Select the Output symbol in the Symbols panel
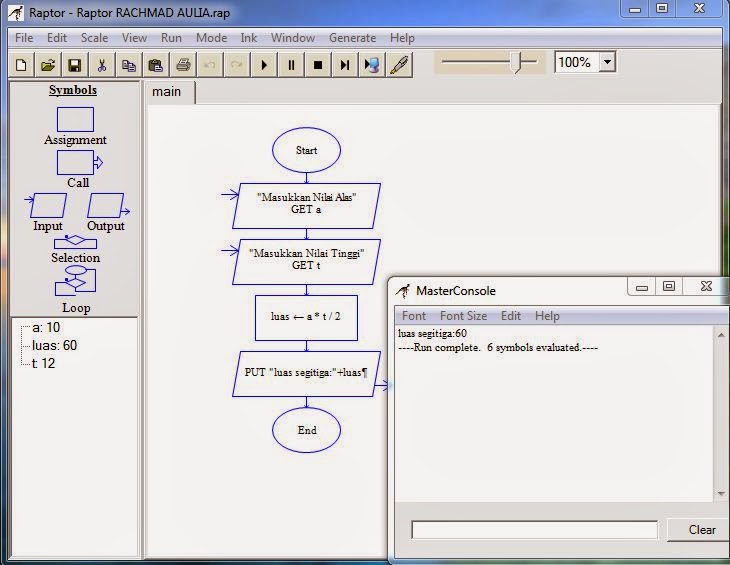The height and width of the screenshot is (565, 730). [108, 206]
